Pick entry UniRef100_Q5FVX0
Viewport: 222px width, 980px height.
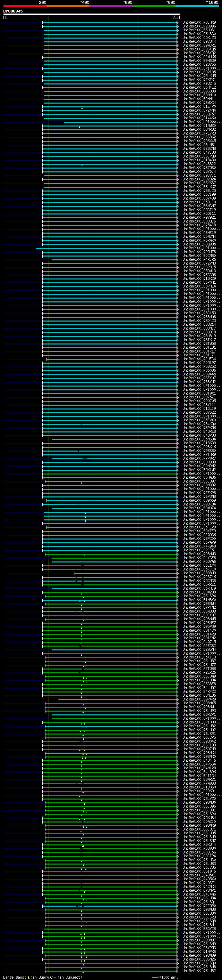[199, 420]
